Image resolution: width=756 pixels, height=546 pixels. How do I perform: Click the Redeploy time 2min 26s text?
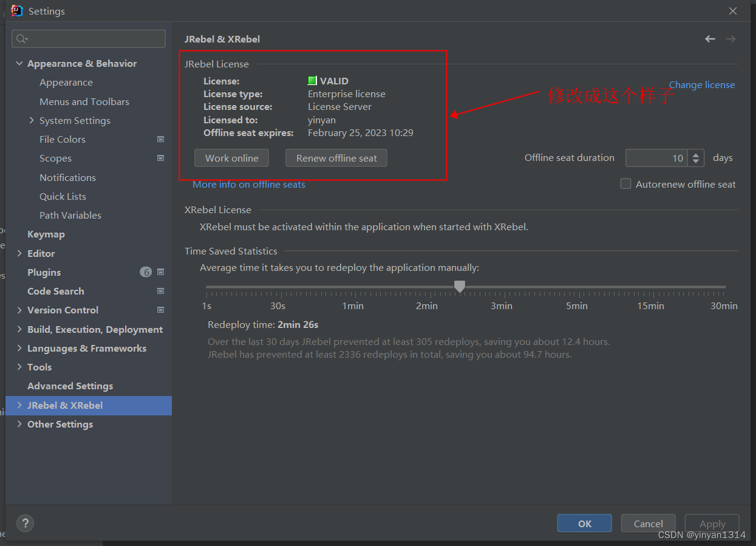(x=263, y=324)
